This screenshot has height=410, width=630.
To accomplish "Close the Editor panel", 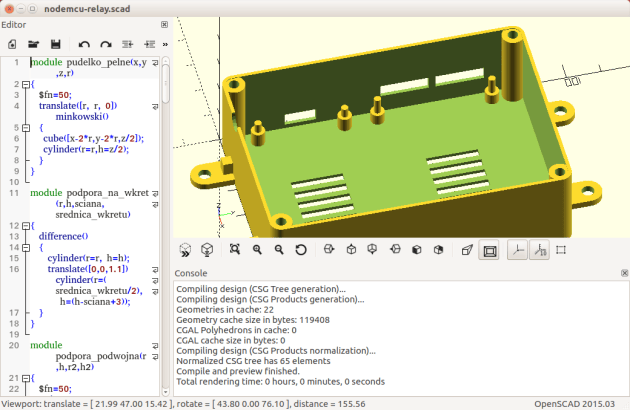I will (x=164, y=25).
